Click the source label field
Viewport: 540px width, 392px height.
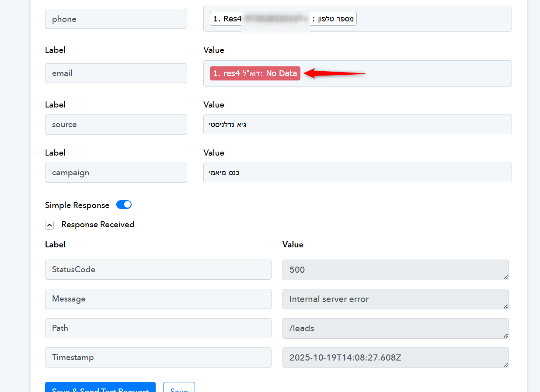(x=116, y=125)
